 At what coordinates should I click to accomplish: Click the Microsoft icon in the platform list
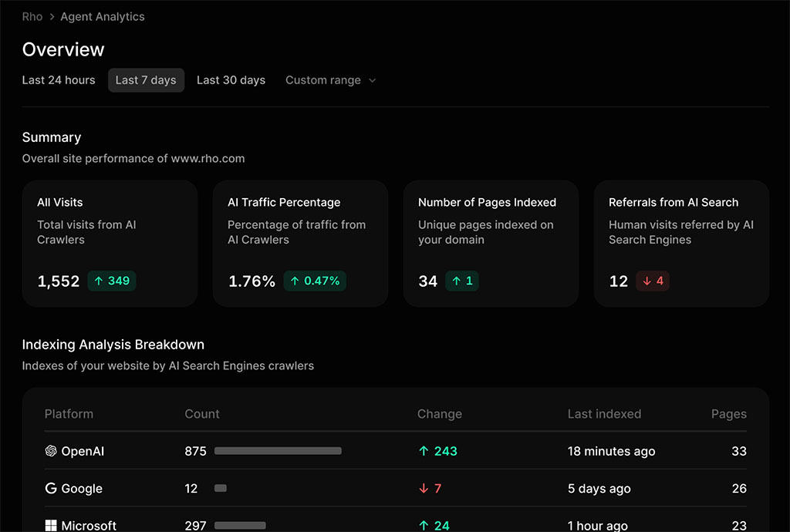pyautogui.click(x=50, y=525)
